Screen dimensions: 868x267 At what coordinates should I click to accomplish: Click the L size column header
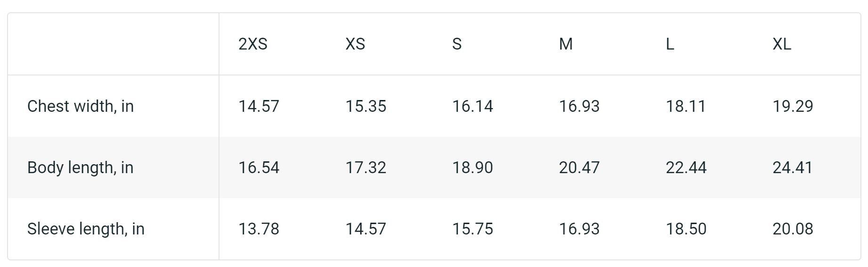(x=670, y=44)
